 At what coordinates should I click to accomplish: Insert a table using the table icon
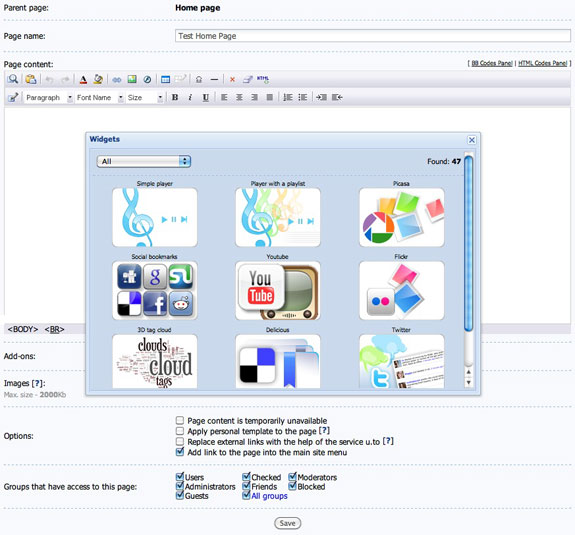pyautogui.click(x=165, y=79)
